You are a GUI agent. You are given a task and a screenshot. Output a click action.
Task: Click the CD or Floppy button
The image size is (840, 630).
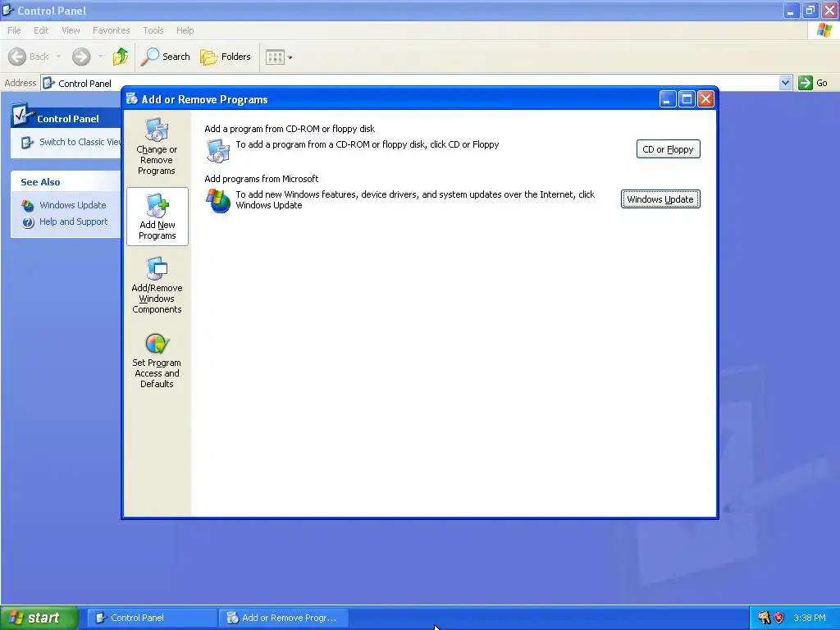pos(668,149)
